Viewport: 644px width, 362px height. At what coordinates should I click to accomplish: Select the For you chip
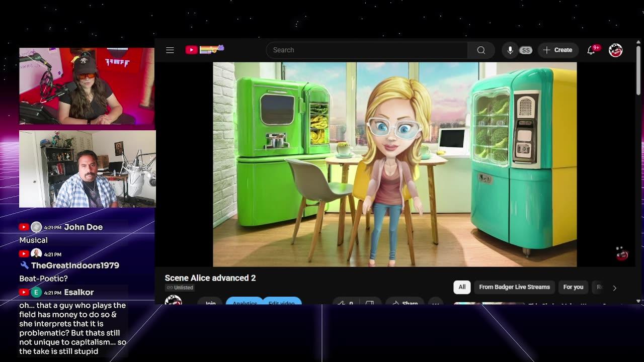(573, 287)
